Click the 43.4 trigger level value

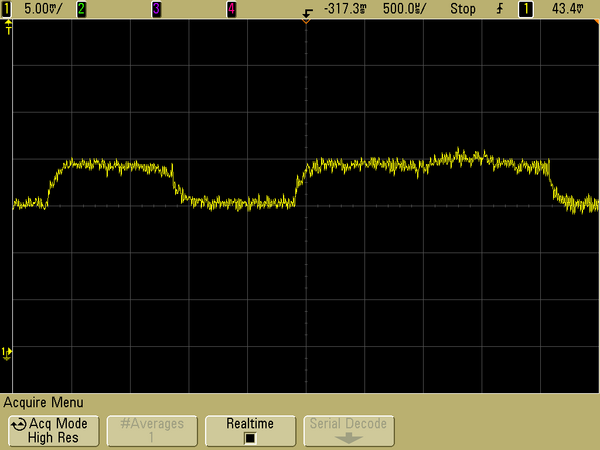point(567,8)
